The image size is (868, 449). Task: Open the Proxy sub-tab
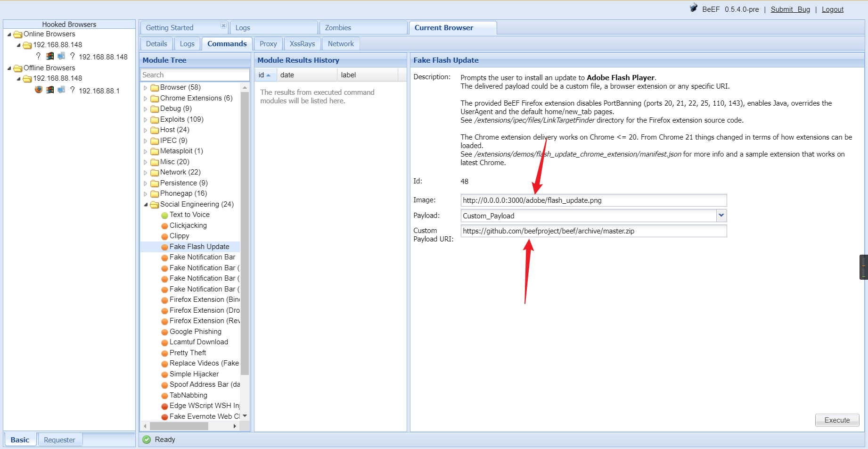click(268, 44)
